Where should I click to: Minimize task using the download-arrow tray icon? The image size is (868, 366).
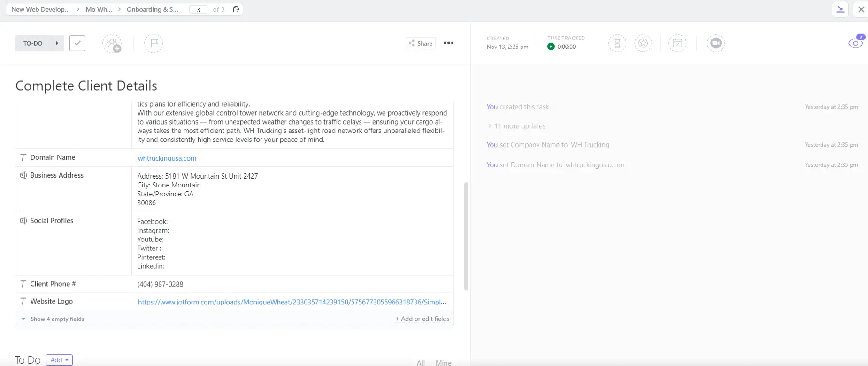840,9
